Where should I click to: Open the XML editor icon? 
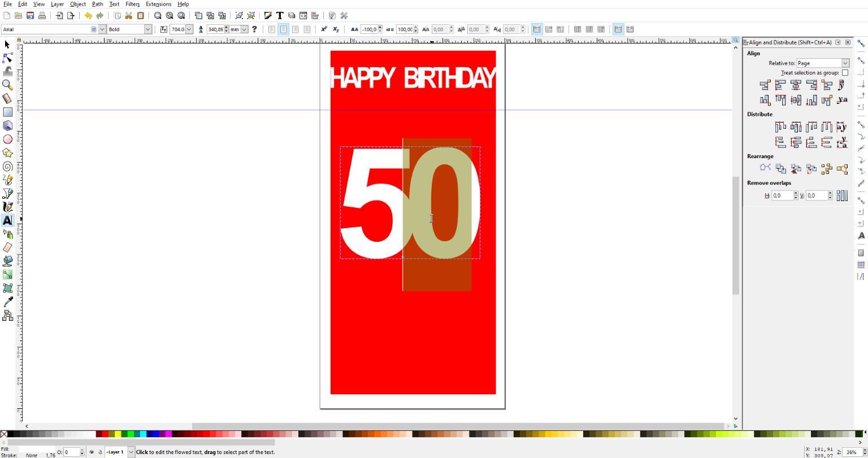(x=303, y=16)
